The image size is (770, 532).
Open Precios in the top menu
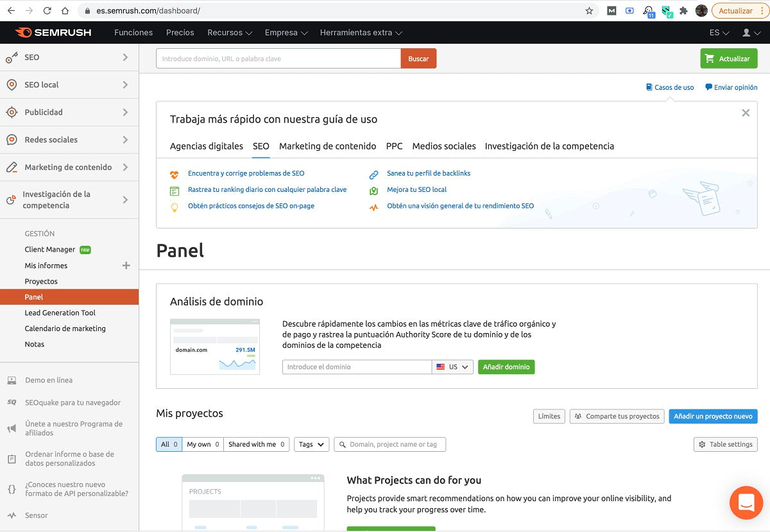(180, 33)
